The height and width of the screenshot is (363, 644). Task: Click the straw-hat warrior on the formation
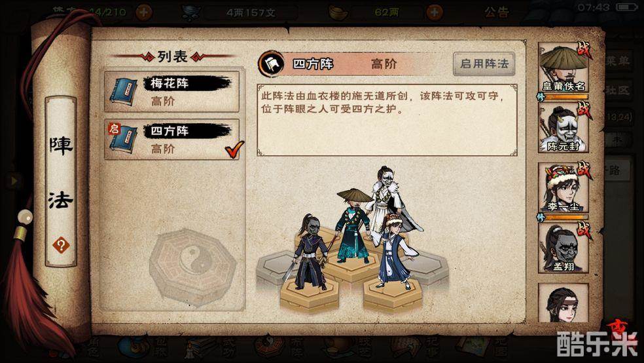click(353, 225)
